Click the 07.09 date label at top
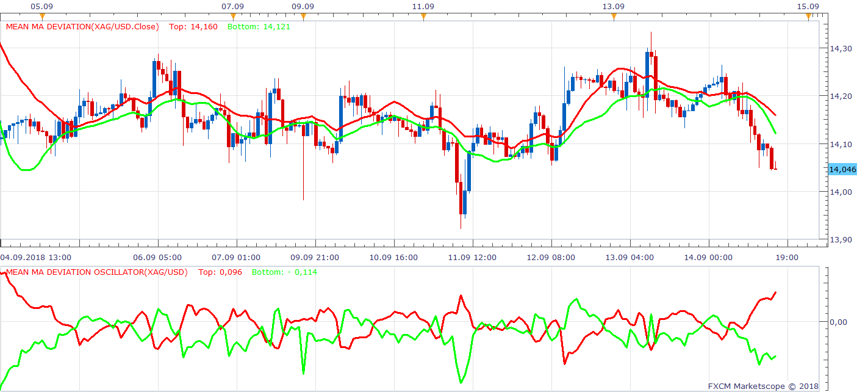The image size is (868, 392). point(232,6)
